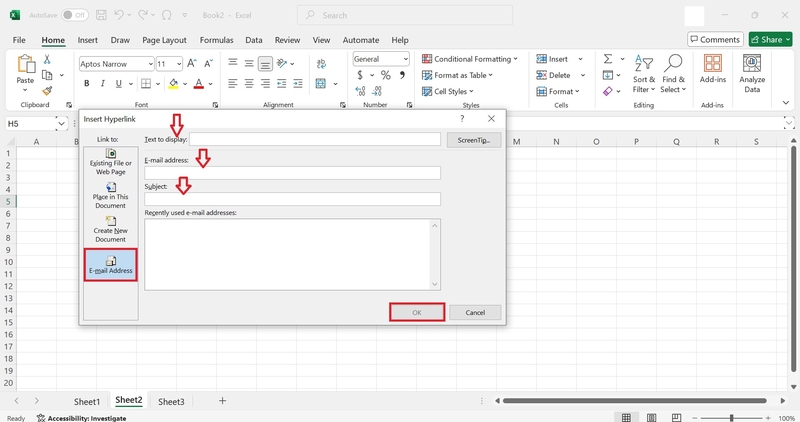
Task: Click Decrease Decimal icon
Action: click(377, 91)
